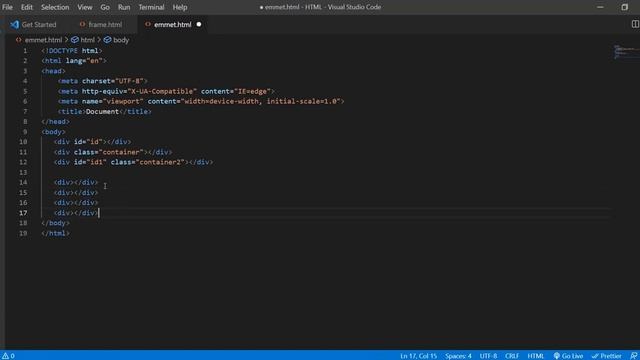Click the empty div on line 14

point(76,182)
